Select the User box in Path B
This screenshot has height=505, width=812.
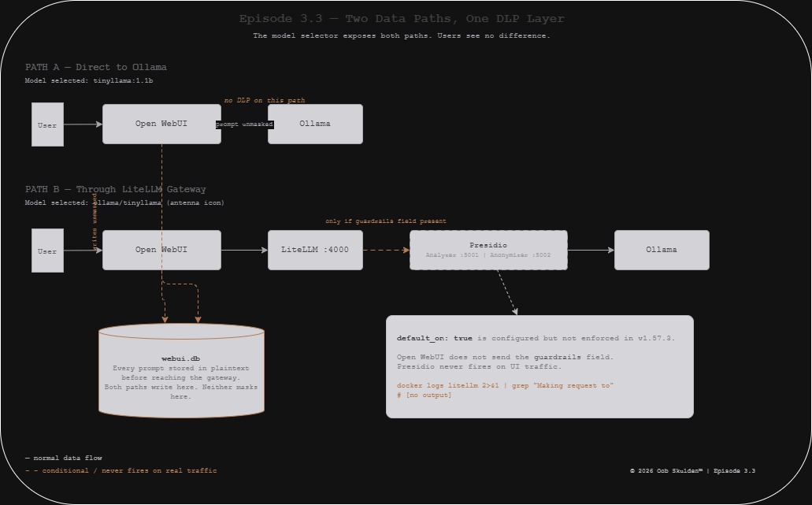(x=47, y=251)
